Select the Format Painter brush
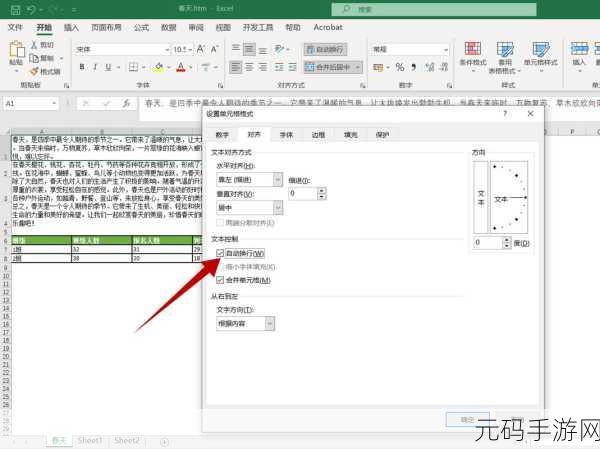This screenshot has width=600, height=449. pyautogui.click(x=34, y=71)
